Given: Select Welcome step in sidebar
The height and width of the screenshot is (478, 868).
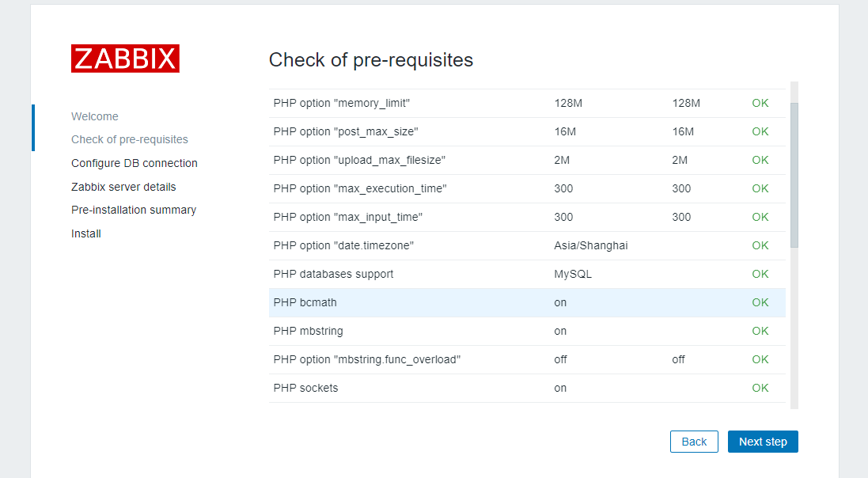Looking at the screenshot, I should [x=95, y=116].
